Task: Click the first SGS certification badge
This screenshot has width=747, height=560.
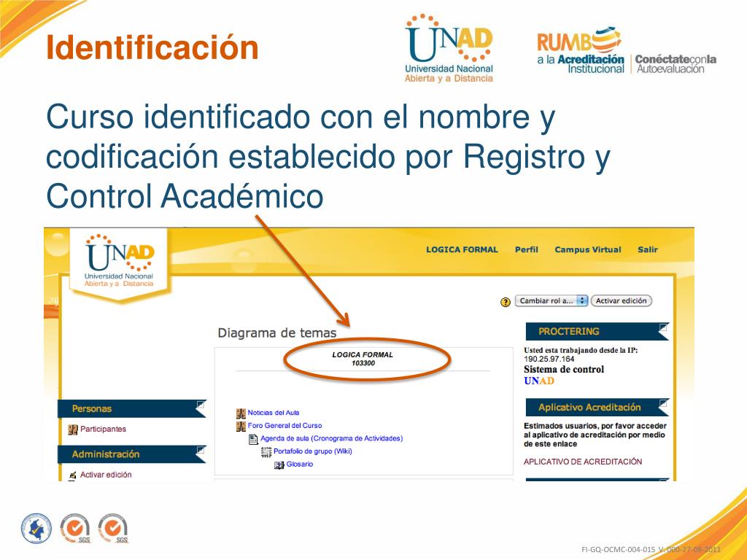Action: tap(75, 528)
